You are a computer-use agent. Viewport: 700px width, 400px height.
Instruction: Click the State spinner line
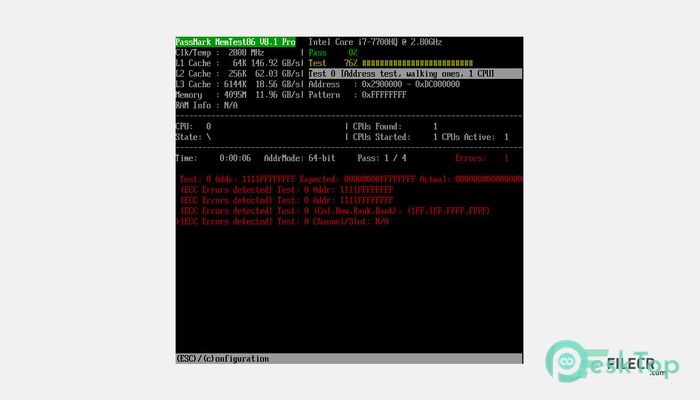pyautogui.click(x=193, y=137)
